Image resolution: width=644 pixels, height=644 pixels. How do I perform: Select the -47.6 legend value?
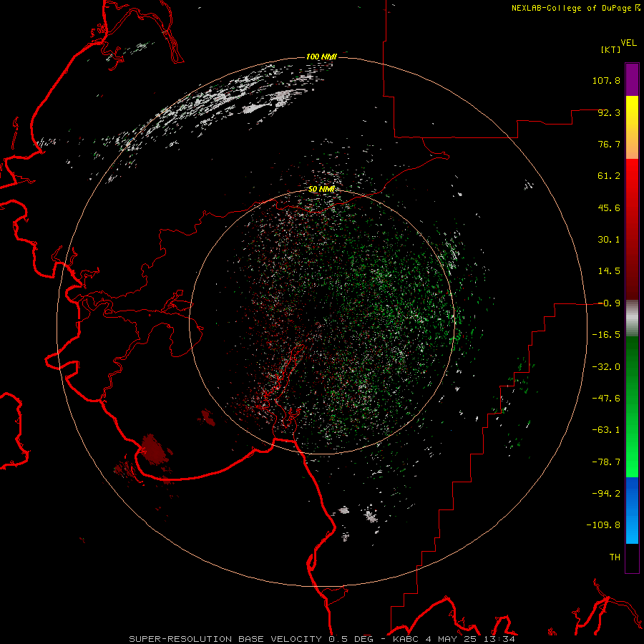tap(606, 399)
